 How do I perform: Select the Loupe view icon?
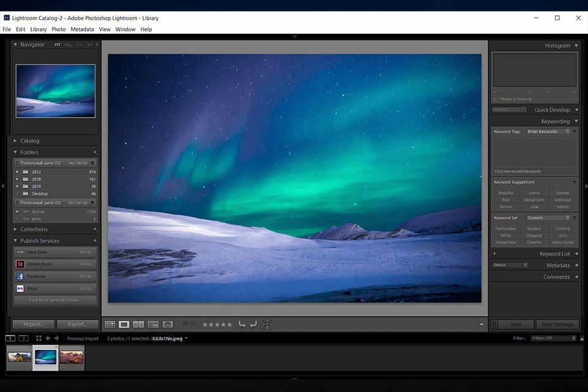pos(124,324)
